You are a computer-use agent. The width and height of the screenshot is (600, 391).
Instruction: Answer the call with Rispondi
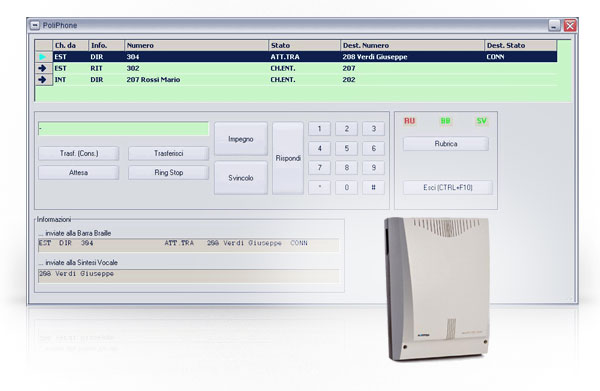pos(288,158)
